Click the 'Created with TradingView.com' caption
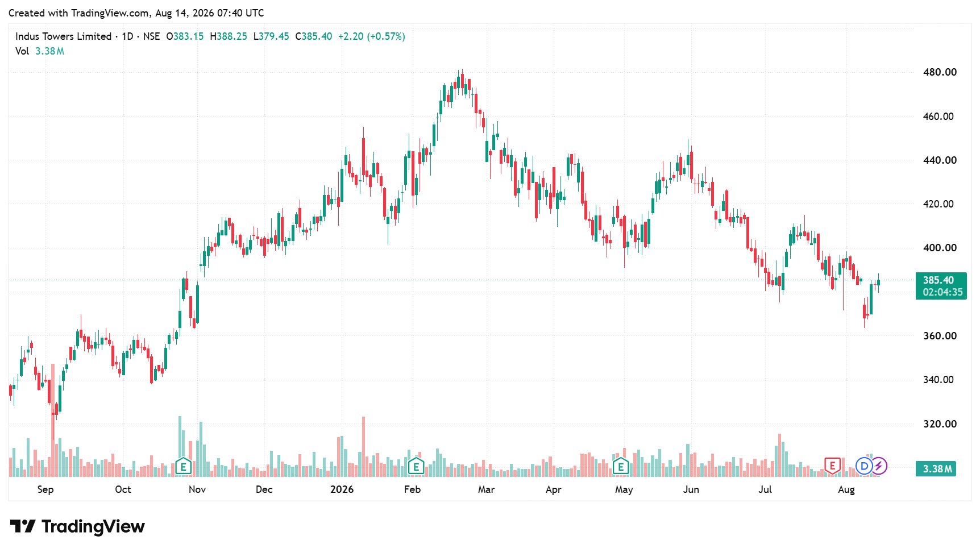Viewport: 980px width, 552px height. [136, 13]
